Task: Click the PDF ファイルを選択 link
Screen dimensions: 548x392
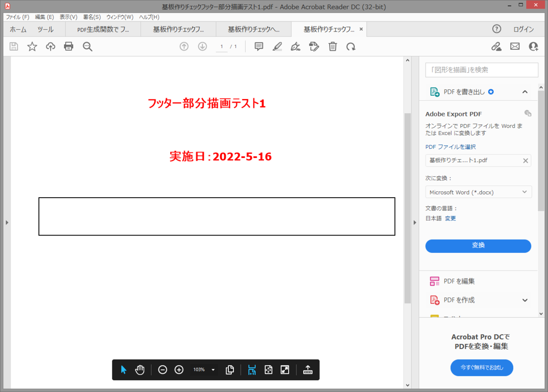Action: 450,147
